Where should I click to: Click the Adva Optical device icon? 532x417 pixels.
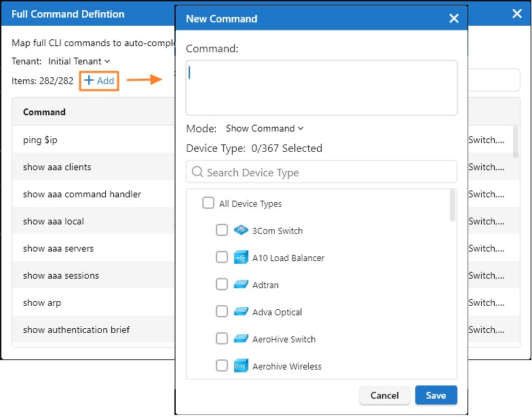click(x=241, y=312)
